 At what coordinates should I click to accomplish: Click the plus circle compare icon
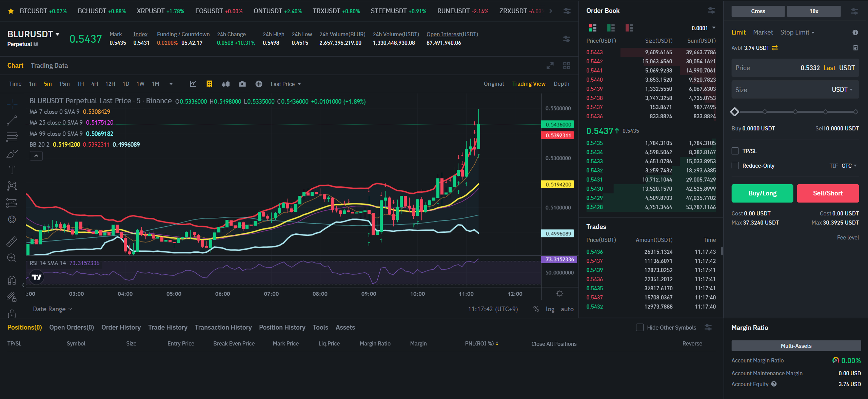259,84
